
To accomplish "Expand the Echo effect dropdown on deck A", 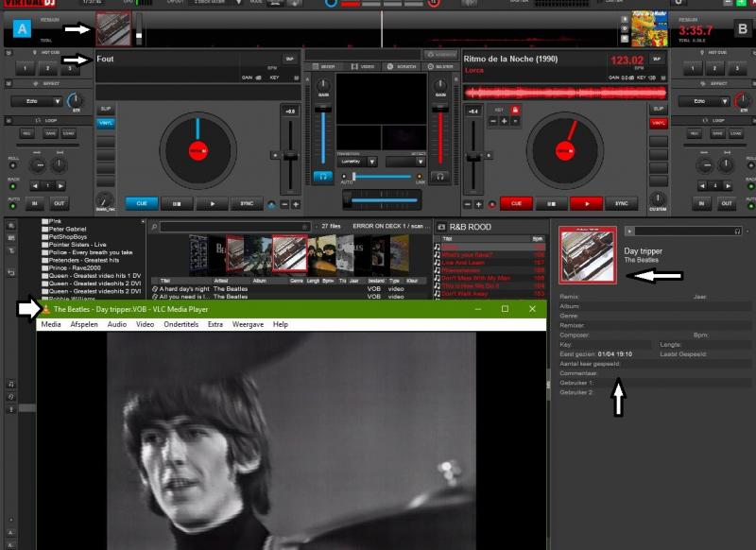I will (57, 101).
